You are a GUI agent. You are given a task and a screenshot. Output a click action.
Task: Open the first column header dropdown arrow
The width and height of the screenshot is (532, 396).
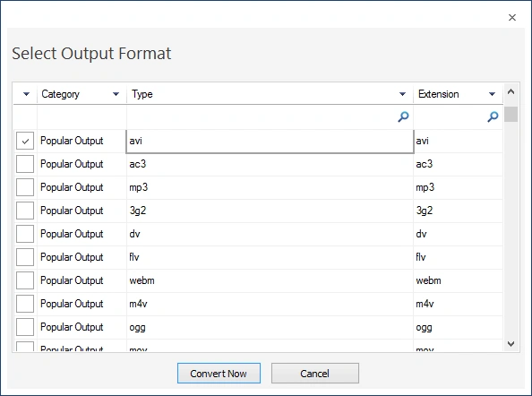pyautogui.click(x=26, y=94)
